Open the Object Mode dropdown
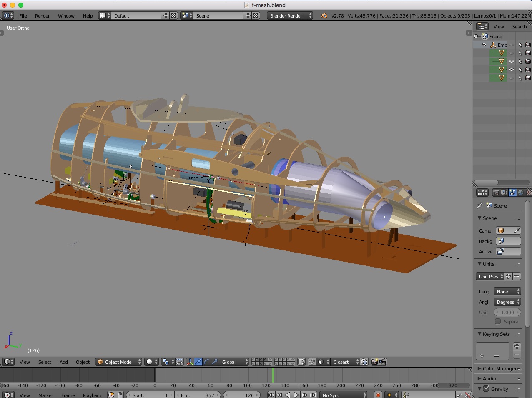Screen dimensions: 532x398 point(119,362)
